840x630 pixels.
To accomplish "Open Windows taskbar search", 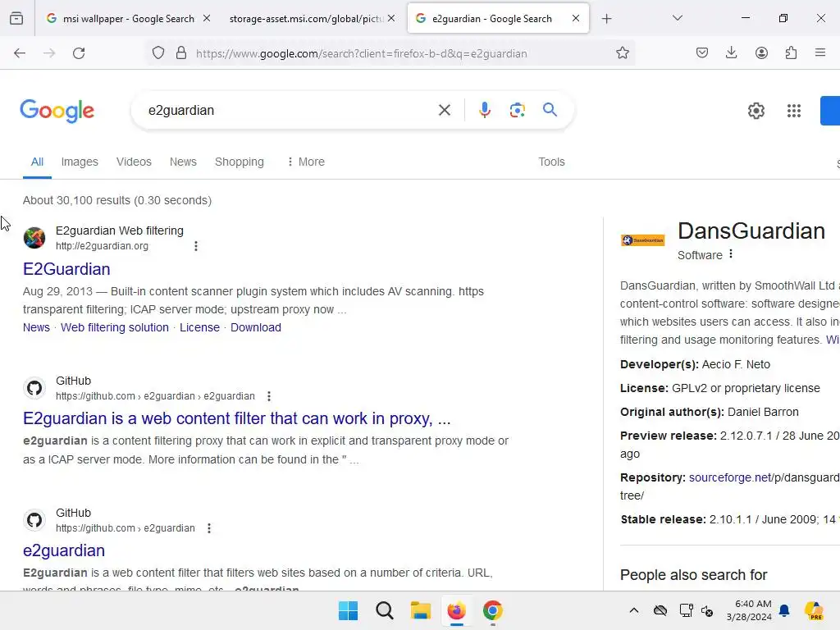I will (x=385, y=610).
